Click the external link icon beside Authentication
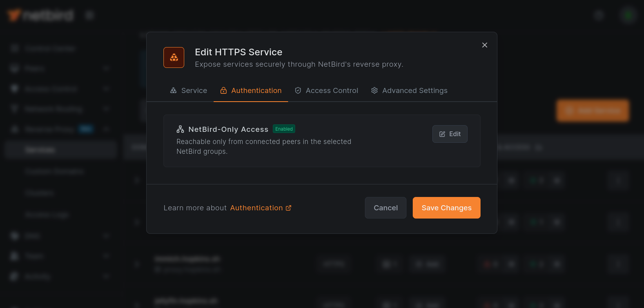This screenshot has width=644, height=308. click(288, 208)
